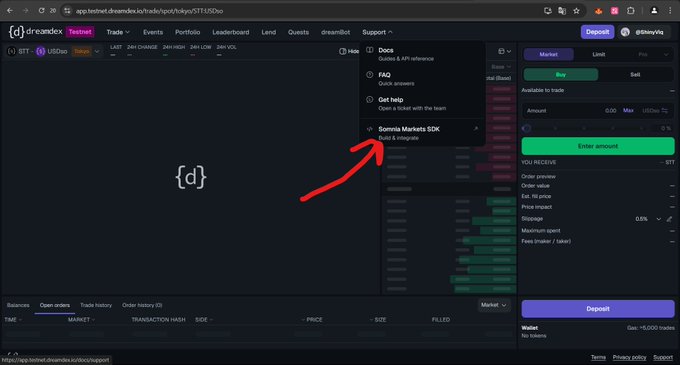The width and height of the screenshot is (680, 365).
Task: Click the Somnia Markets SDK code icon
Action: [369, 129]
